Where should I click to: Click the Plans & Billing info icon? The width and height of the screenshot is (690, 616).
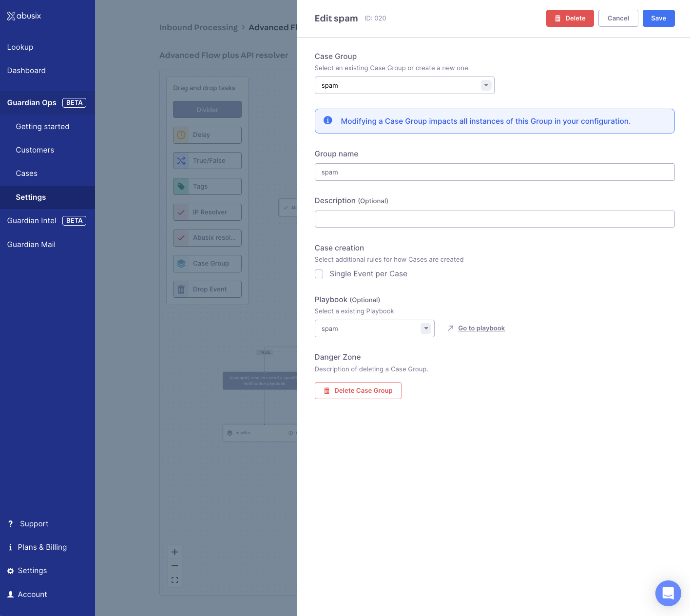point(11,547)
